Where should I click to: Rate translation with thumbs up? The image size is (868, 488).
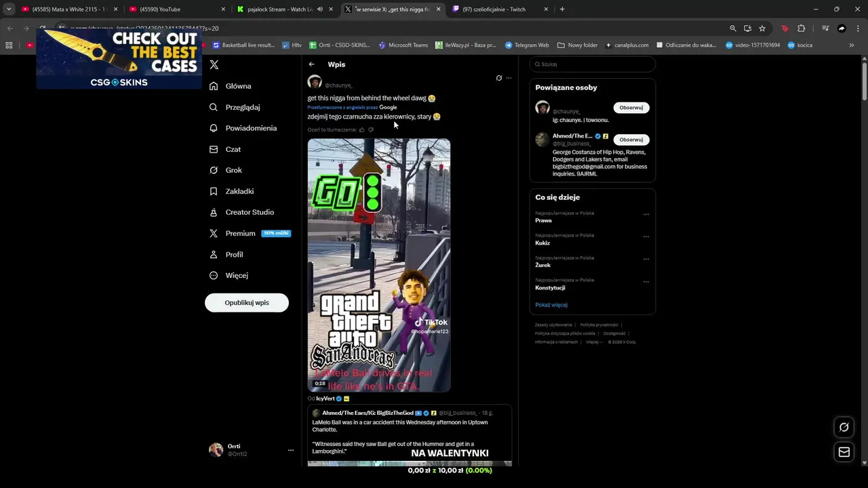tap(361, 129)
